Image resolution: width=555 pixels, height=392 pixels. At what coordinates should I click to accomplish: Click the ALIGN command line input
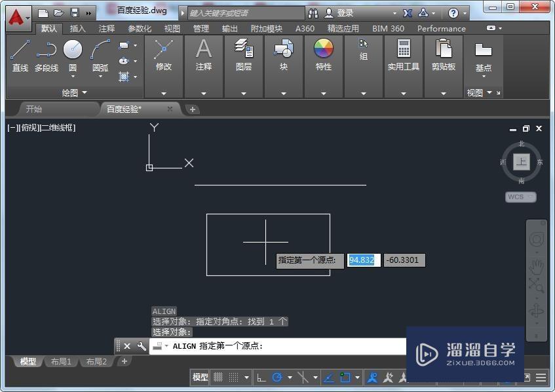(278, 346)
